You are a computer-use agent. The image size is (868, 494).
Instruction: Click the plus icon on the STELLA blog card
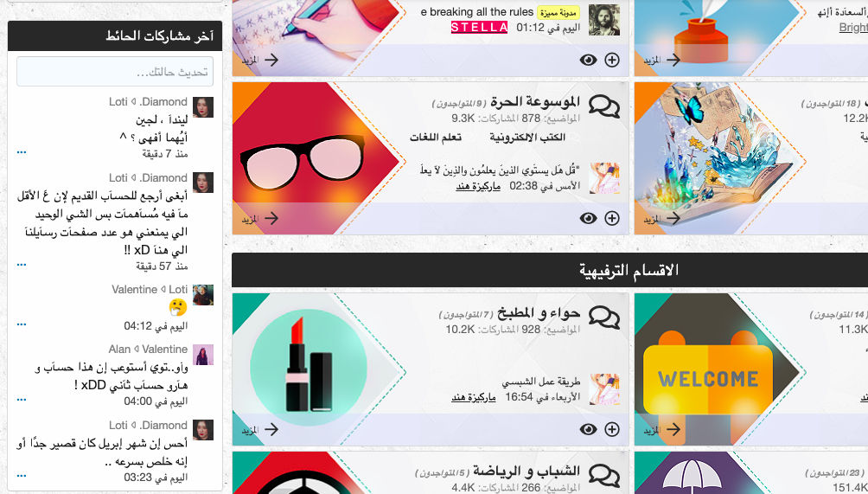pos(612,60)
